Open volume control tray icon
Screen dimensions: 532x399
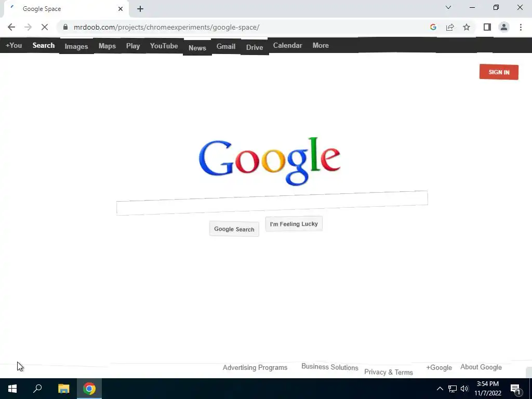(x=464, y=389)
